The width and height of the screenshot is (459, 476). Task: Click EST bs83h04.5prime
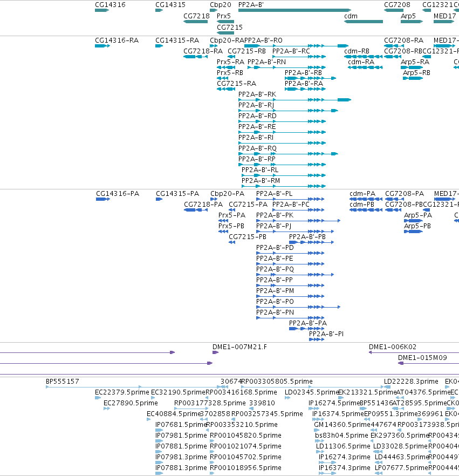(319, 441)
